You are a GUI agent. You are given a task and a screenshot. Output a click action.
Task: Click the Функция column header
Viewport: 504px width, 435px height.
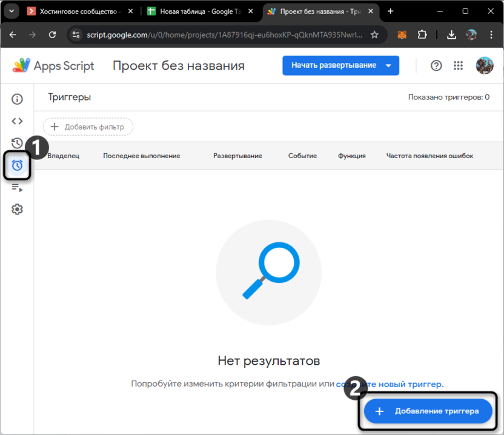[351, 156]
